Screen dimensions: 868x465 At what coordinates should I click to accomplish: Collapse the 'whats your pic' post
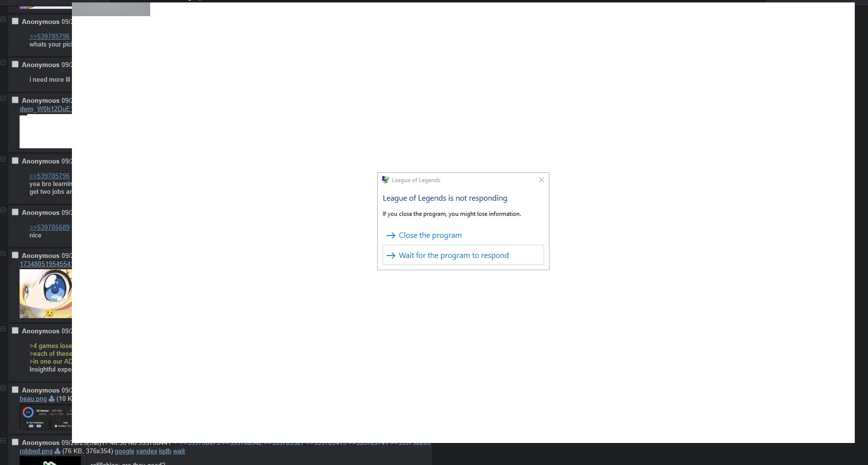coord(3,20)
